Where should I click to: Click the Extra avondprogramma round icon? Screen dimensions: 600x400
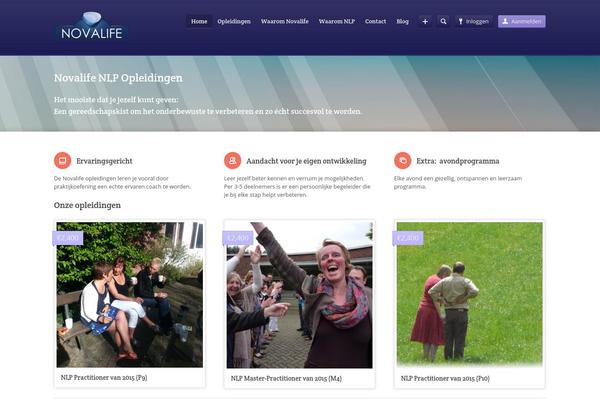tap(403, 160)
